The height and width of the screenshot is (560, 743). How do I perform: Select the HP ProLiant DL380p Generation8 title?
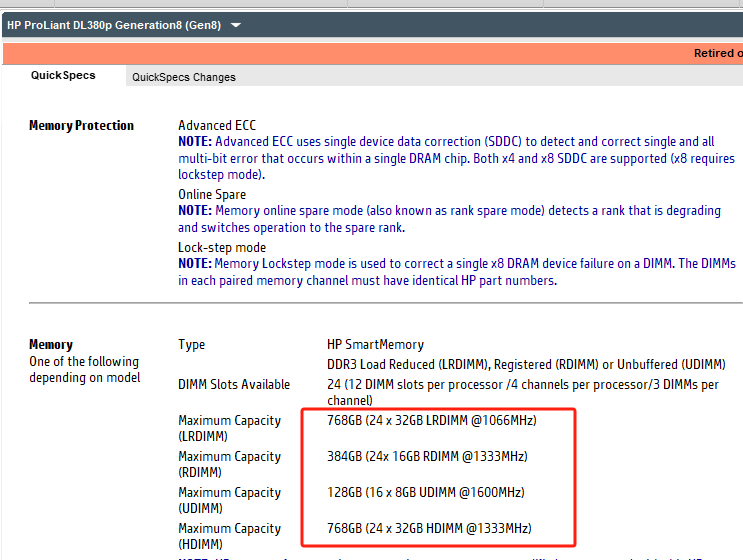click(114, 25)
